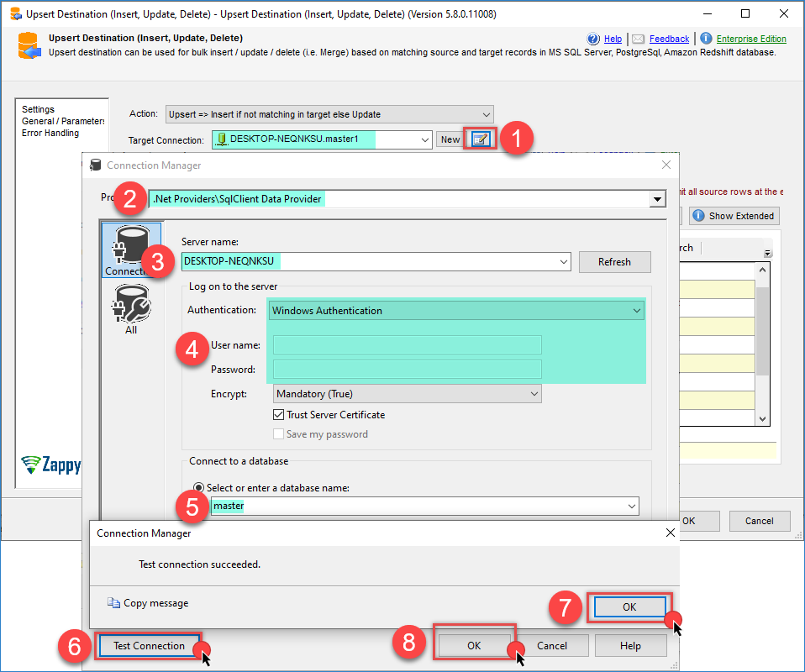Click the Enterprise Edition info icon
The height and width of the screenshot is (672, 805).
[x=706, y=39]
